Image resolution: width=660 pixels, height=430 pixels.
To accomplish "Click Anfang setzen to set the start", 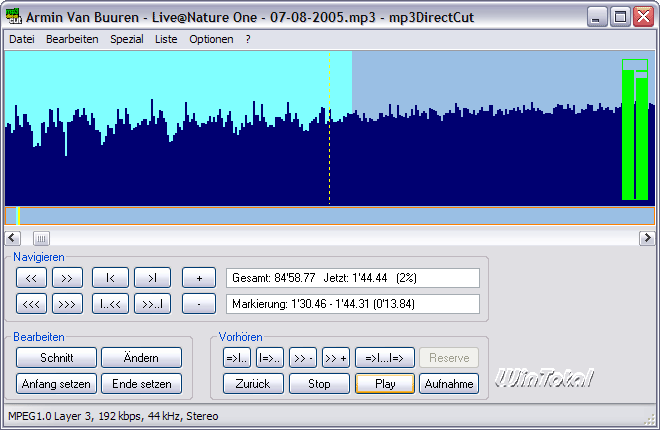I will coord(56,383).
